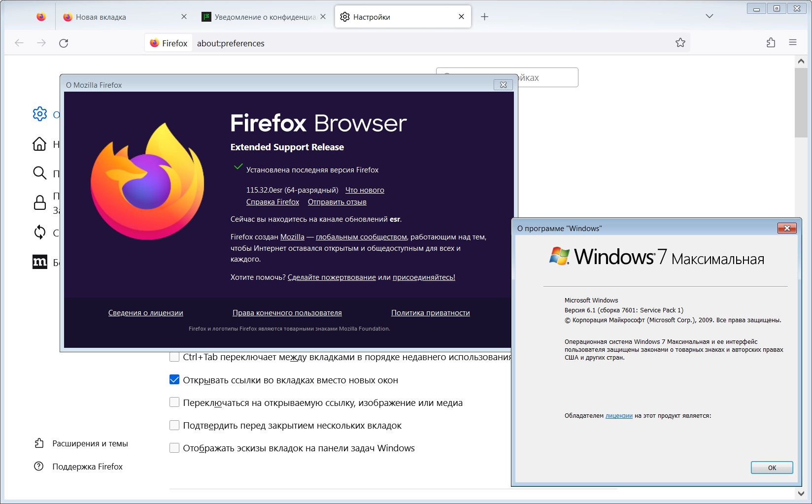Open Firefox View pinned tab icon
The width and height of the screenshot is (812, 504).
pyautogui.click(x=41, y=17)
